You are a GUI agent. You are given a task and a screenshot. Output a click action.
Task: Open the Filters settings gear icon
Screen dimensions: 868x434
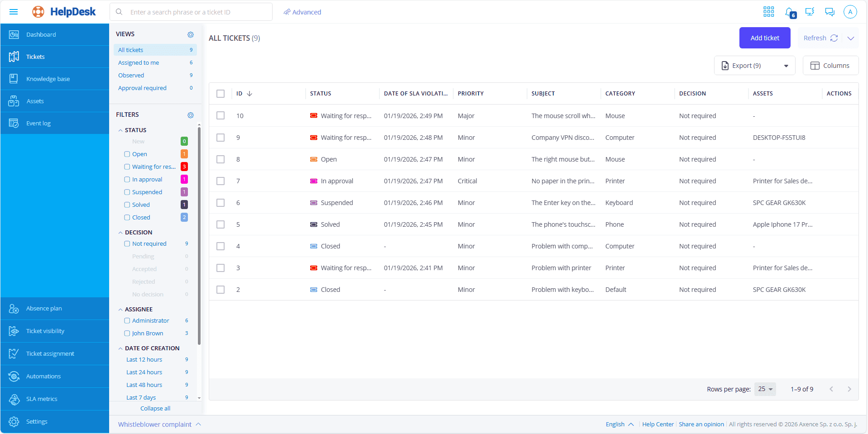click(x=191, y=115)
